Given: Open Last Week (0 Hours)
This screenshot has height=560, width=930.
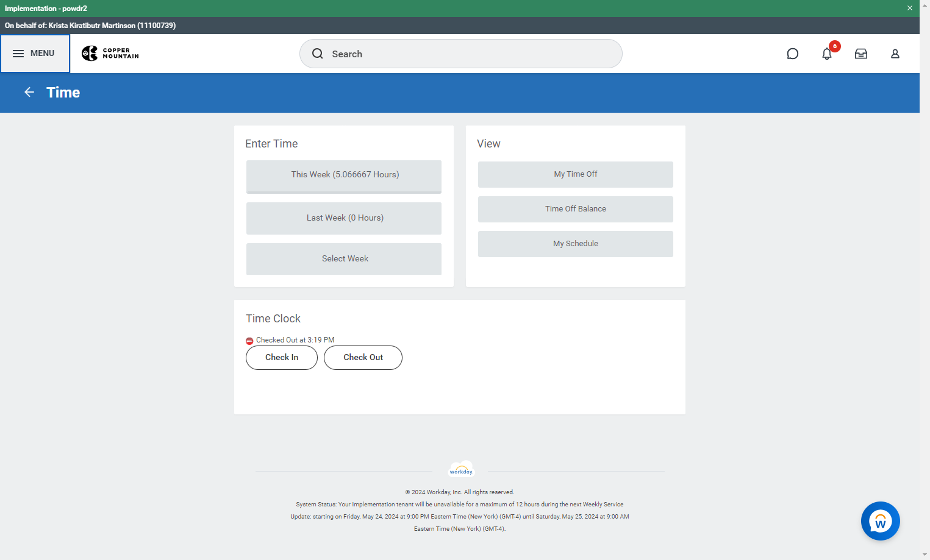Looking at the screenshot, I should click(344, 218).
